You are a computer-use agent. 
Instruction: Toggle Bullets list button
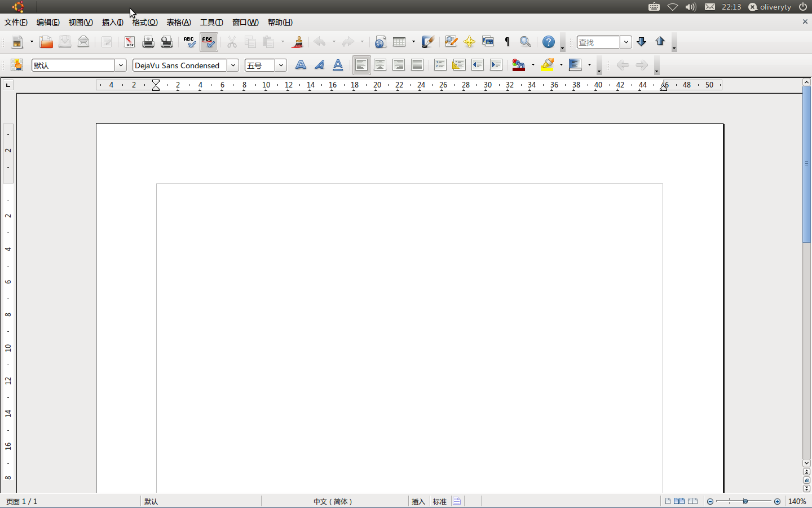pyautogui.click(x=459, y=65)
